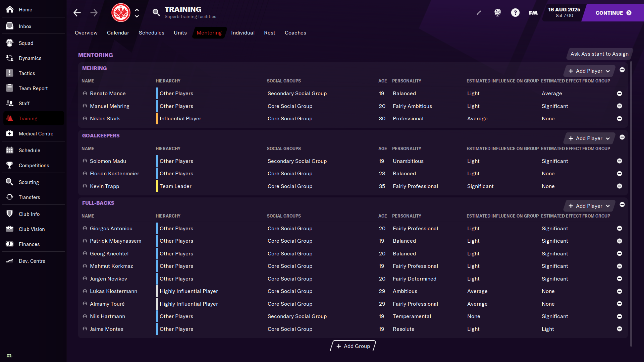Remove Niklas Stark from Mehring group
This screenshot has height=362, width=644.
619,119
